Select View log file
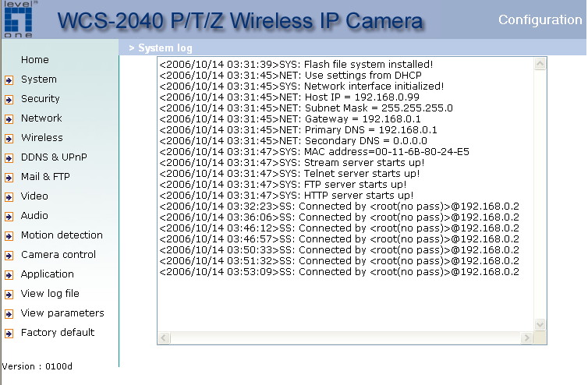The height and width of the screenshot is (385, 588). 50,294
